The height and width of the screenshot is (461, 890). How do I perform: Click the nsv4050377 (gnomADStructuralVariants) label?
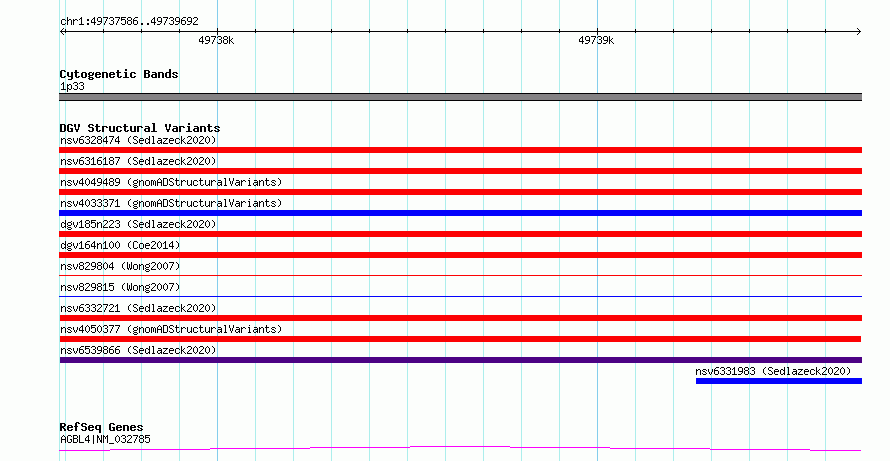[171, 329]
